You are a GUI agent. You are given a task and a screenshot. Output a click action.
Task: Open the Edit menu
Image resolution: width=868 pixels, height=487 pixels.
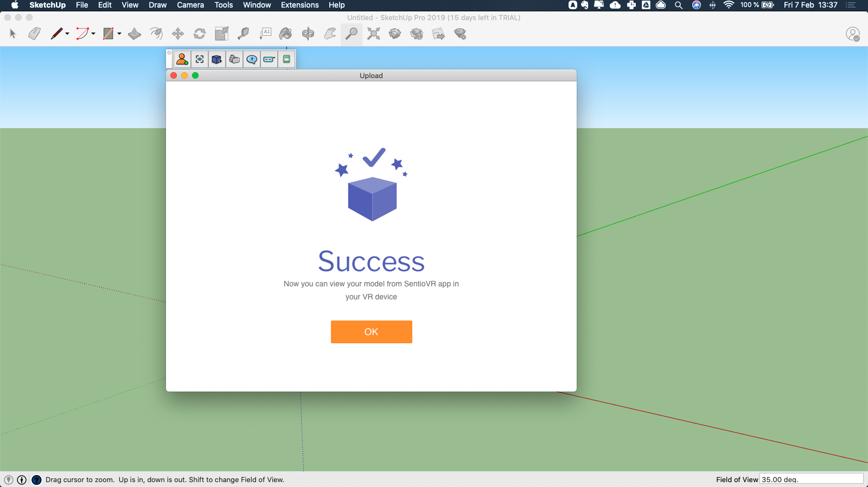point(105,5)
